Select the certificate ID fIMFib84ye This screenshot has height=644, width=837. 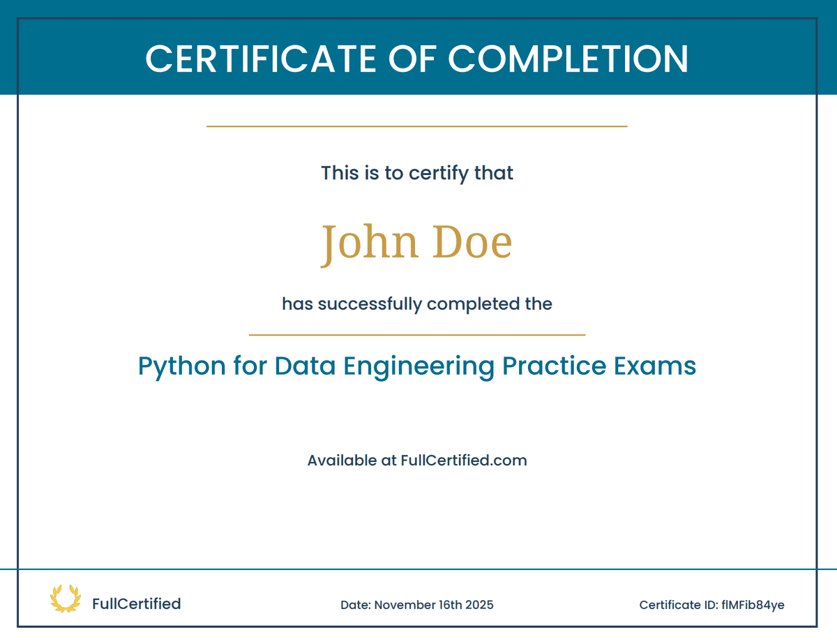pos(713,606)
